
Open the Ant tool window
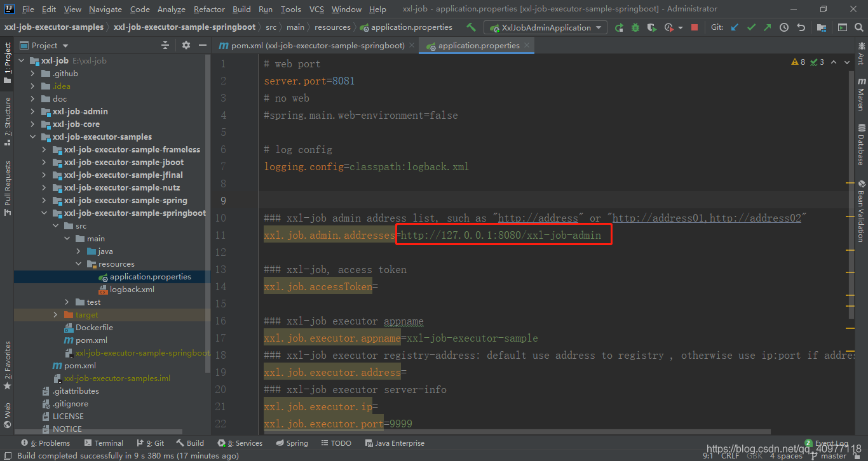861,53
